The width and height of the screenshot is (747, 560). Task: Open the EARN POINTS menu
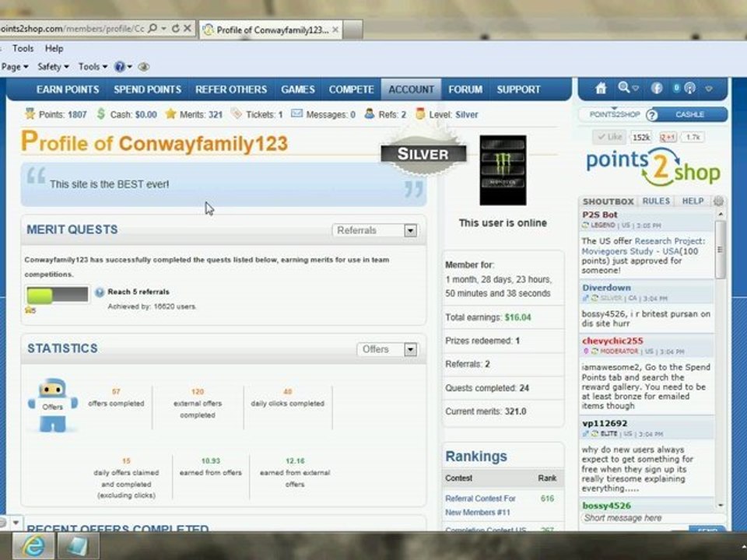(68, 89)
